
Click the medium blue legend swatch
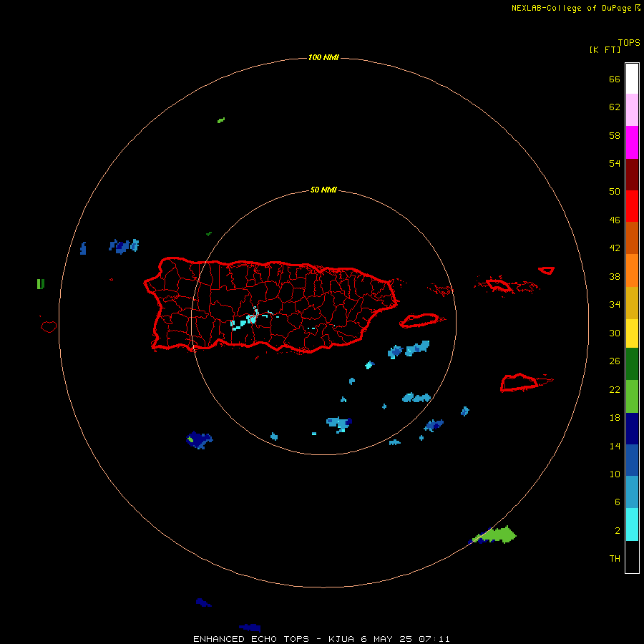coord(632,460)
